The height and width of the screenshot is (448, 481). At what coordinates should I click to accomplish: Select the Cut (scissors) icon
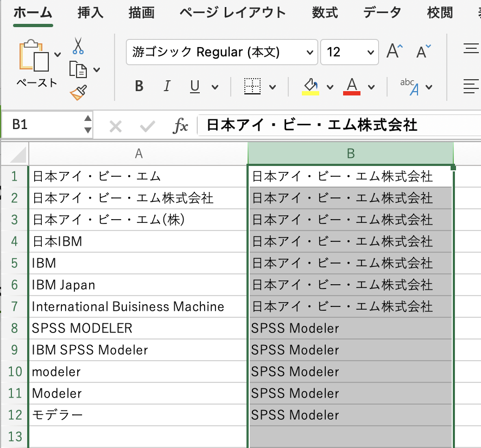[x=78, y=46]
